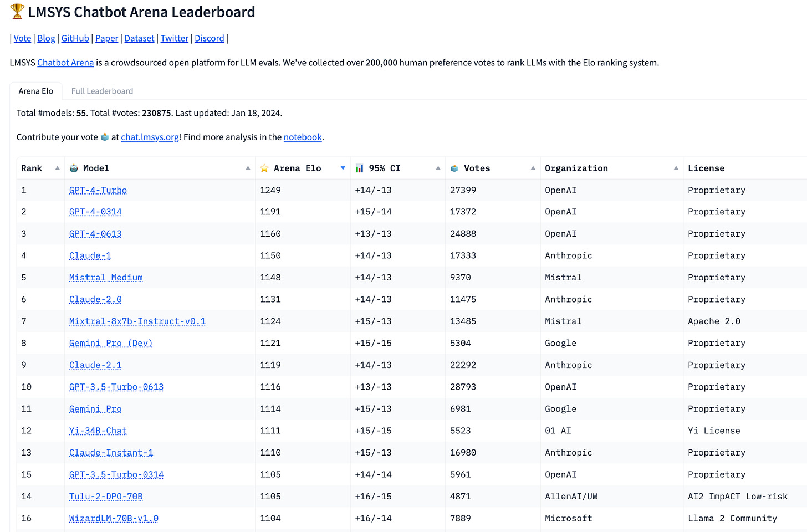Image resolution: width=807 pixels, height=532 pixels.
Task: Open the Gemini Pro rank 11 link
Action: (x=95, y=409)
